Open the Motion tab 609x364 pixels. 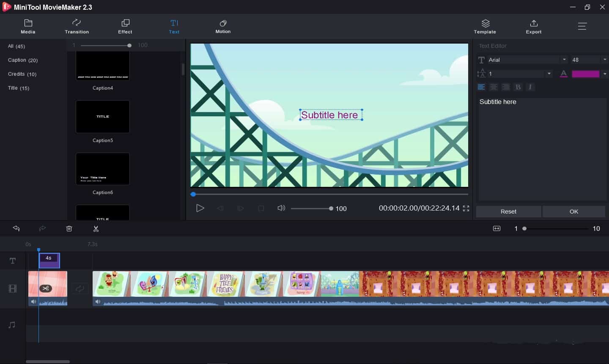pos(223,26)
